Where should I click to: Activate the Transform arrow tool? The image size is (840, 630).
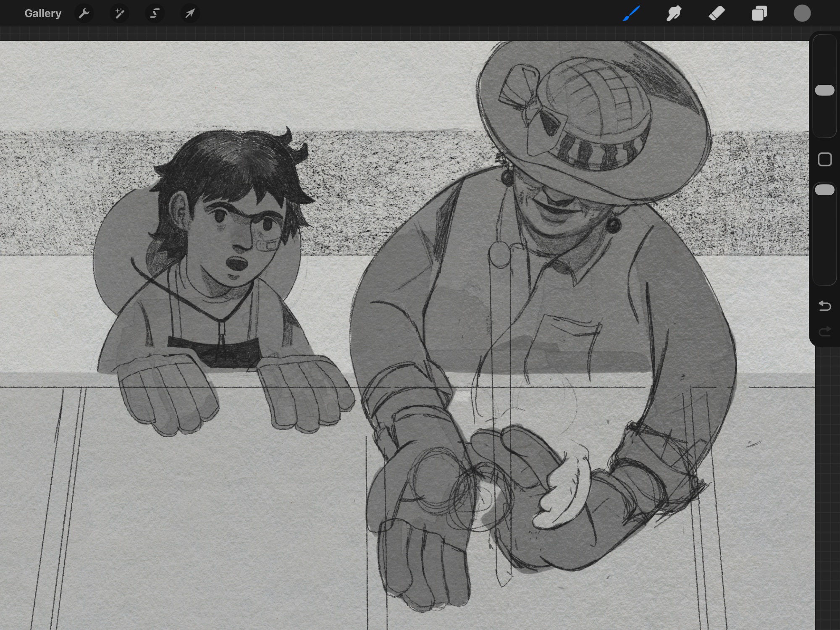click(x=190, y=13)
